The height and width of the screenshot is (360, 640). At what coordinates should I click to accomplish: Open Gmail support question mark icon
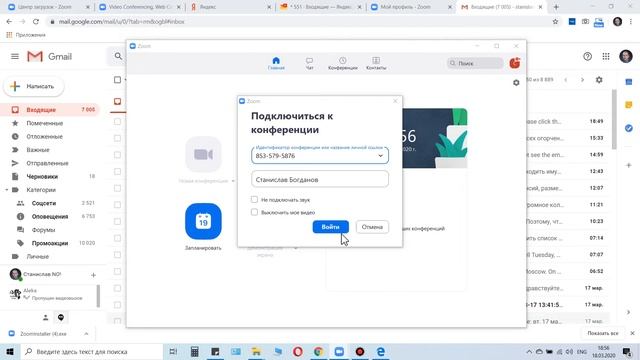pyautogui.click(x=587, y=57)
